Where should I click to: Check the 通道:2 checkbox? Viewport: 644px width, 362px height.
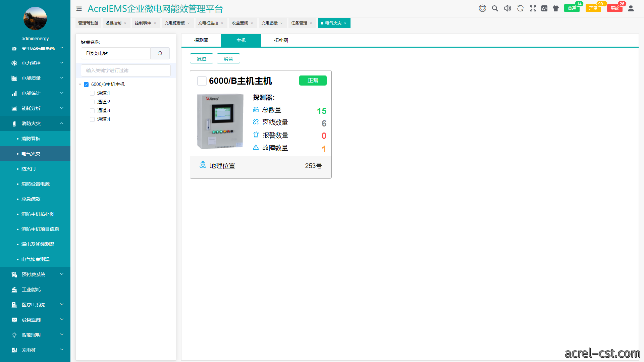92,102
